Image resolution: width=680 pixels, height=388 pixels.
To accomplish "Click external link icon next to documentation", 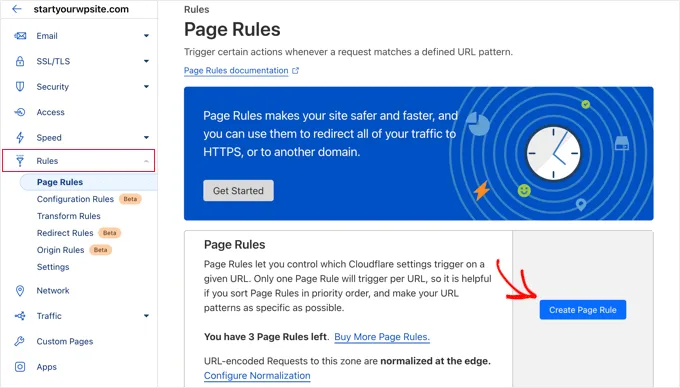I will pos(295,70).
